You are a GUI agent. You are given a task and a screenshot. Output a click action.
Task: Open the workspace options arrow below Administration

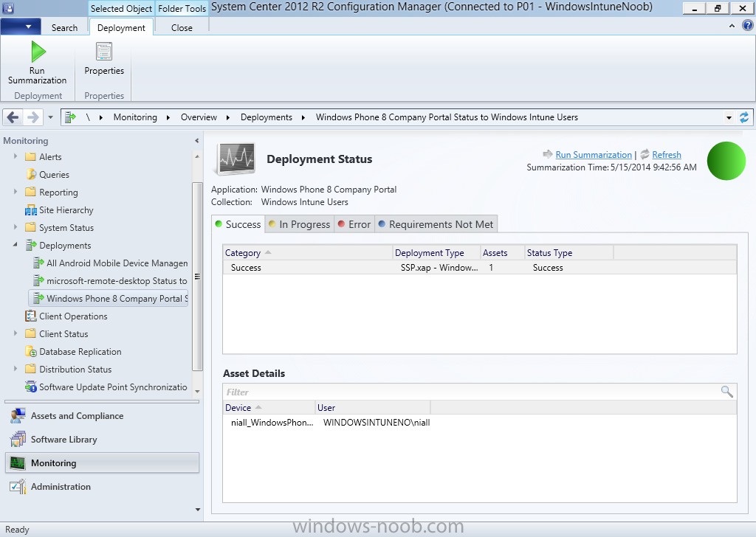click(x=197, y=510)
